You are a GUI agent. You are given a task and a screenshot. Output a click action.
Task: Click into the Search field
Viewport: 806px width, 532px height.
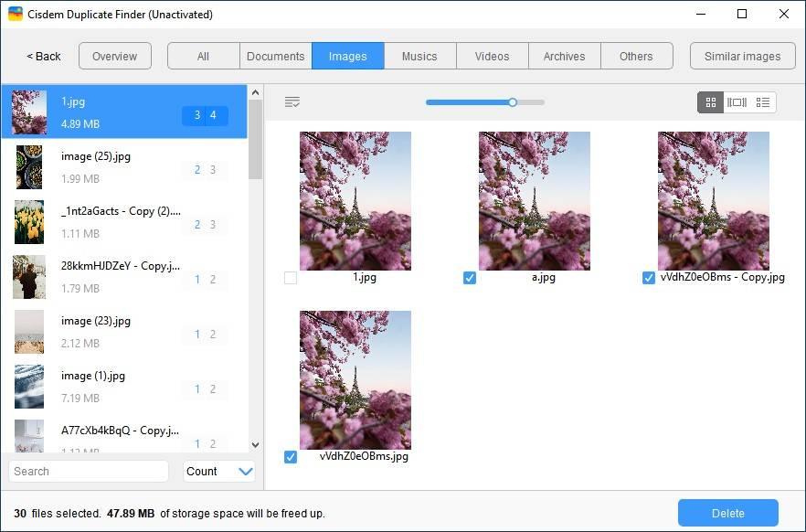point(89,472)
